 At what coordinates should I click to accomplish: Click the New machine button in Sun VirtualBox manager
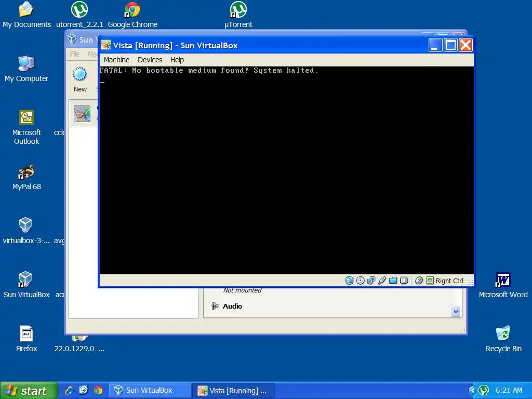(x=80, y=79)
